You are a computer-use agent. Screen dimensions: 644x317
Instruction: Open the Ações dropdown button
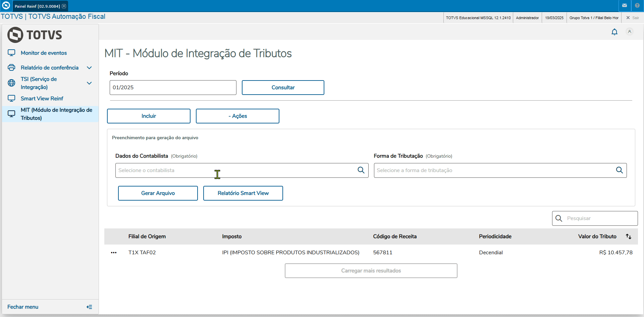pos(237,116)
